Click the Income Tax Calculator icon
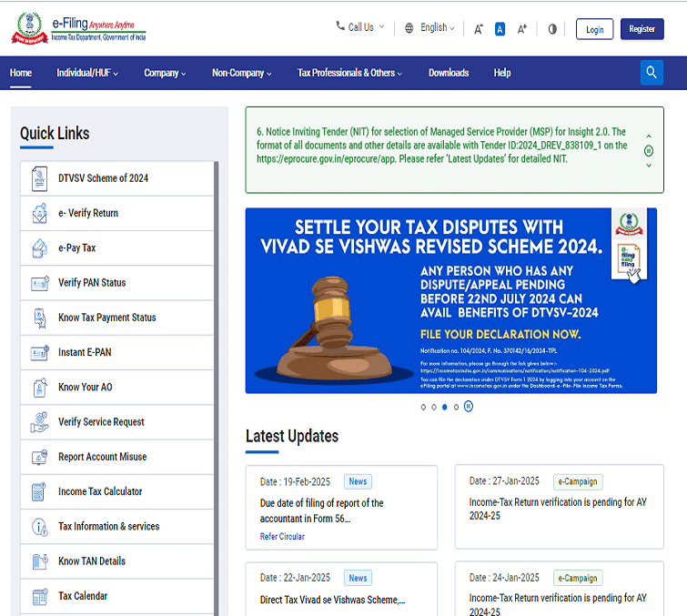Image resolution: width=687 pixels, height=616 pixels. tap(39, 491)
